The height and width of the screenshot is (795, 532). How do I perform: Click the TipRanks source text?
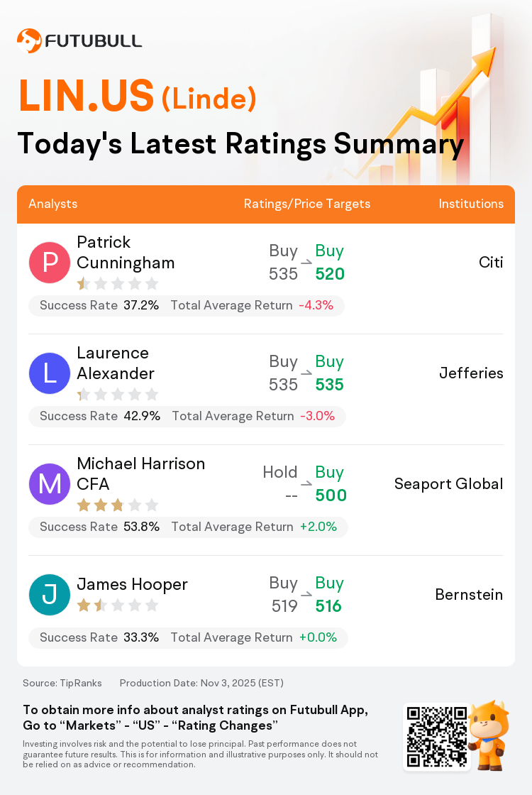pyautogui.click(x=62, y=683)
